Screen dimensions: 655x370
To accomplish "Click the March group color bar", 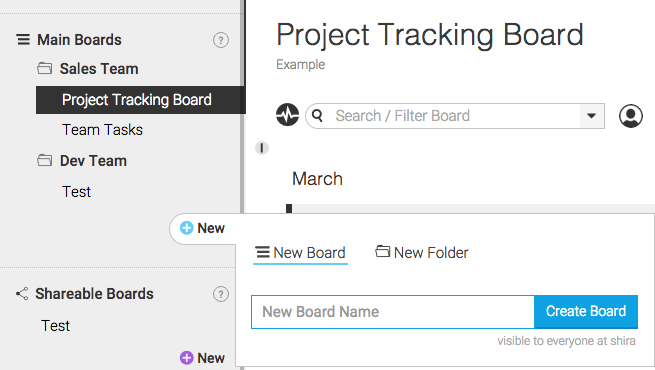I will click(x=289, y=208).
